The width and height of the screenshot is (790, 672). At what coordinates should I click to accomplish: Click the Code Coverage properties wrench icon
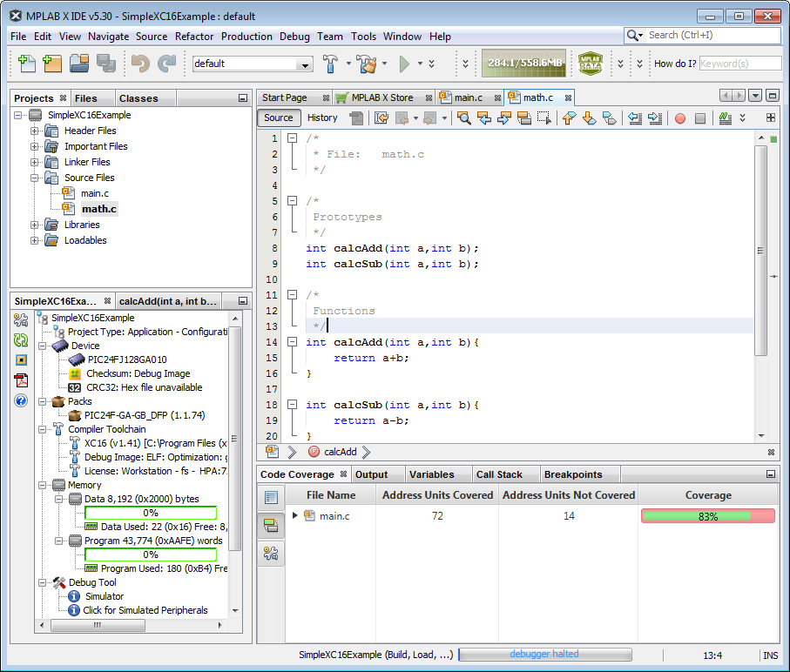click(x=271, y=554)
